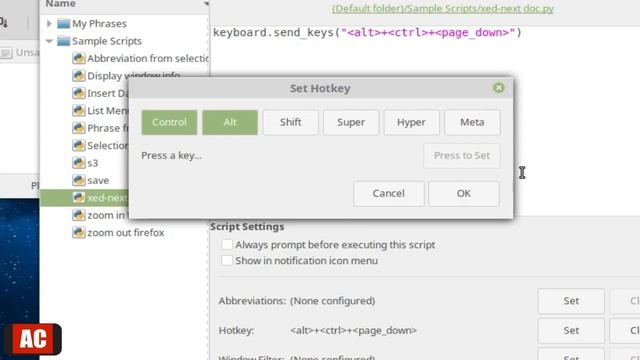Expand the My Phrases folder
This screenshot has width=640, height=360.
tap(49, 24)
